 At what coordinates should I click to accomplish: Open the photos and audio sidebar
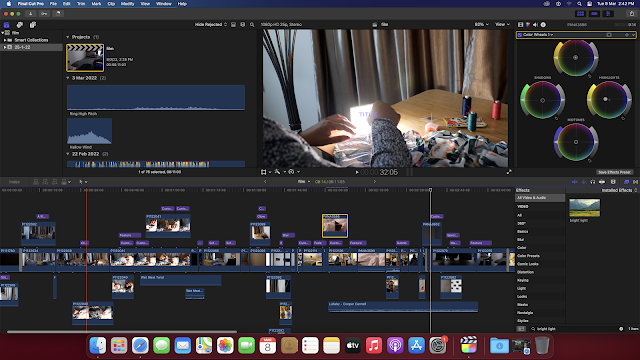click(x=20, y=25)
